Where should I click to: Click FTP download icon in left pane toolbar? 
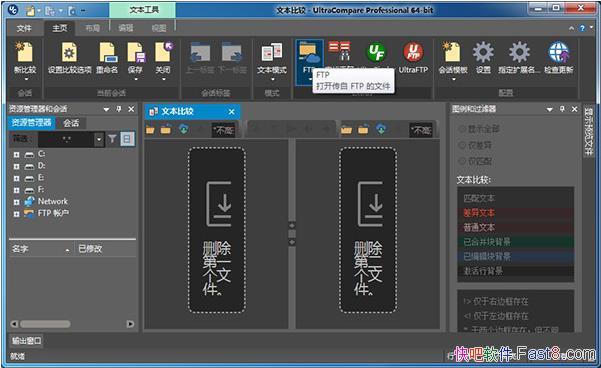pyautogui.click(x=184, y=130)
